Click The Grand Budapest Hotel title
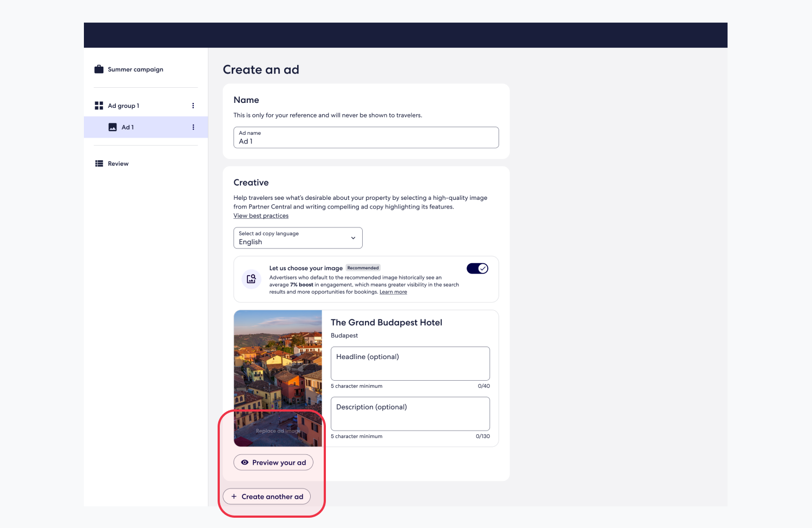Viewport: 812px width, 528px height. [x=387, y=322]
